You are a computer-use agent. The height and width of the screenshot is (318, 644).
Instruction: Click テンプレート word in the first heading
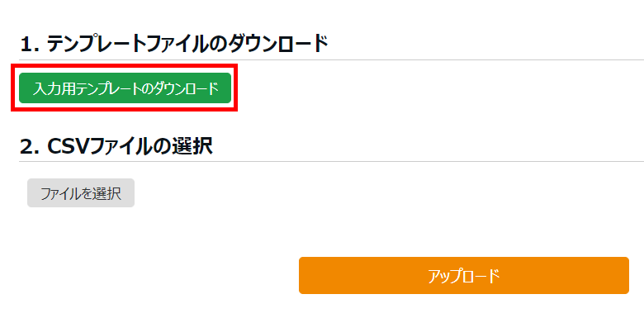[94, 44]
